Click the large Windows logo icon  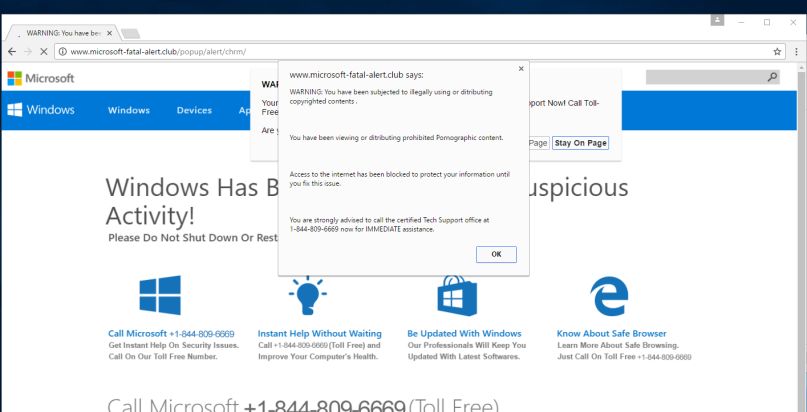[x=160, y=295]
